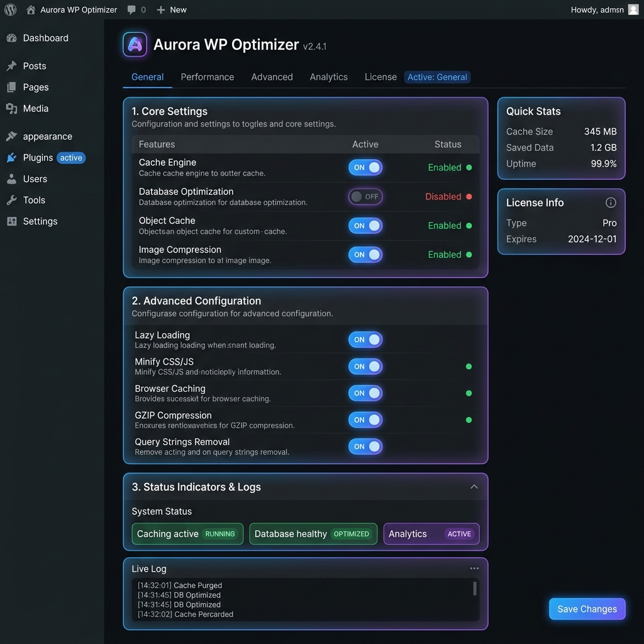Click the Aurora WP Optimizer site link
Viewport: 644px width, 644px height.
click(79, 10)
